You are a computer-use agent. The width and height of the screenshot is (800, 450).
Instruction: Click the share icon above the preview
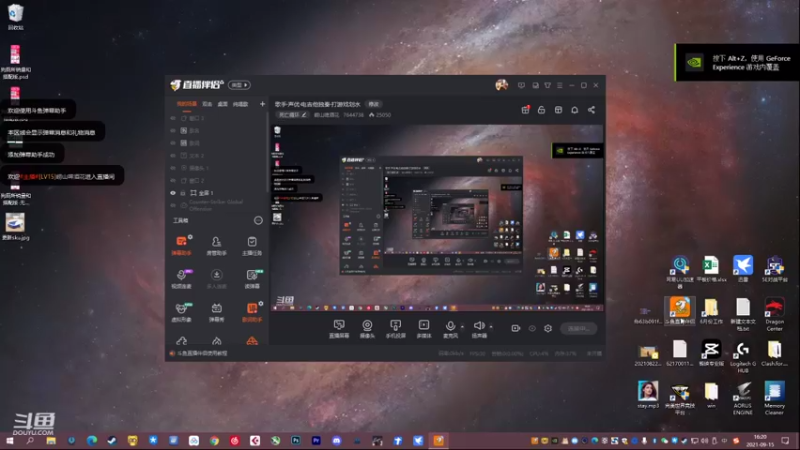591,110
